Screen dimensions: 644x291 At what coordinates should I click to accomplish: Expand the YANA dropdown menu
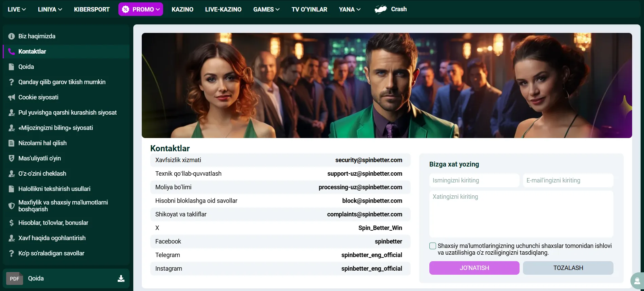click(x=350, y=9)
